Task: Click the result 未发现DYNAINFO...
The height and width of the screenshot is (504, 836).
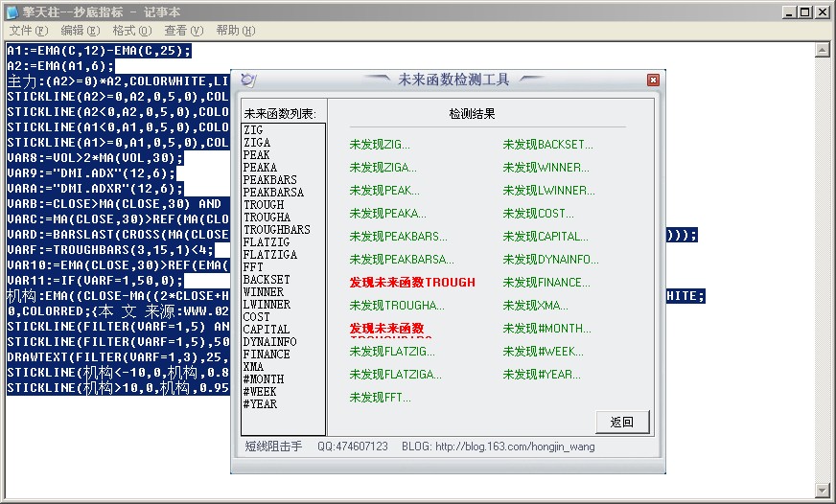Action: [x=550, y=260]
